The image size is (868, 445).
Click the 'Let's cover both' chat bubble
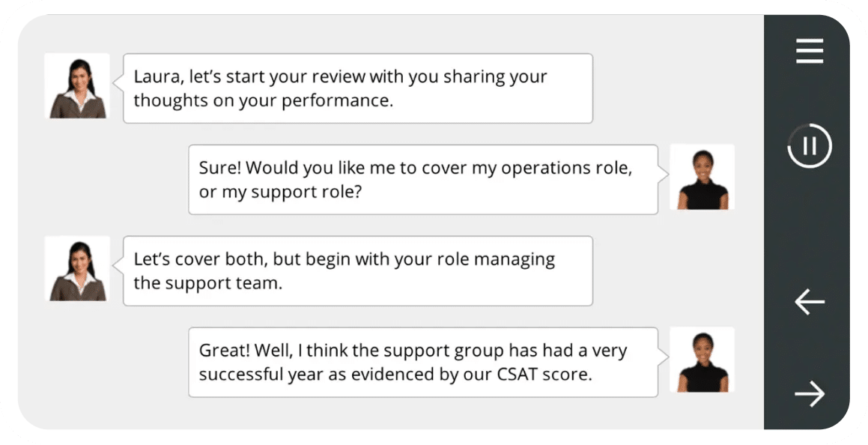(358, 270)
